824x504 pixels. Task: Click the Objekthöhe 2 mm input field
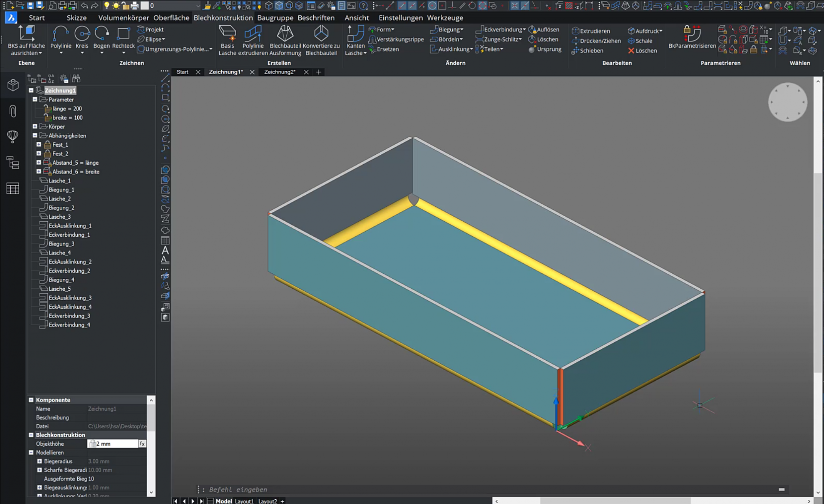[113, 444]
